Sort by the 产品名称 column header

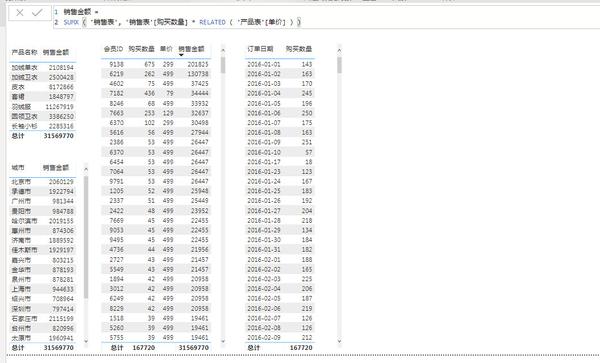(x=24, y=52)
